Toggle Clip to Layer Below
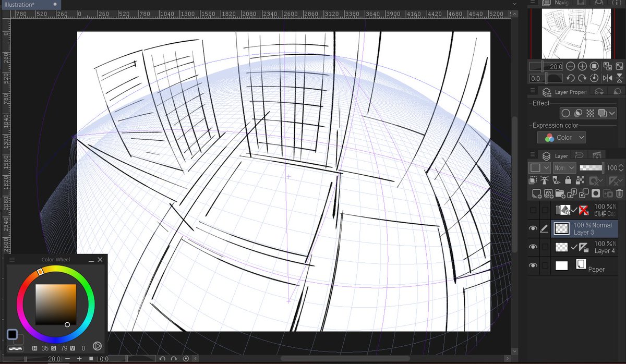Screen dimensions: 626x364 coord(533,180)
